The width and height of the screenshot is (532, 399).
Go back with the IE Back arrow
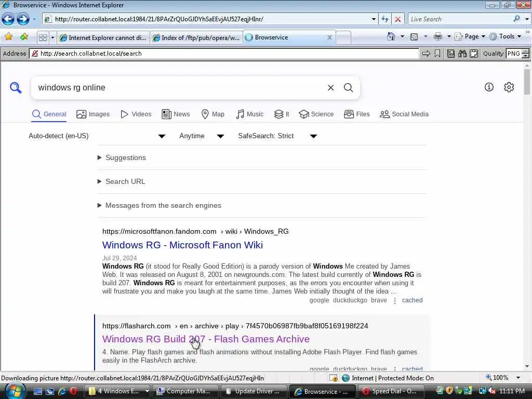(x=8, y=19)
